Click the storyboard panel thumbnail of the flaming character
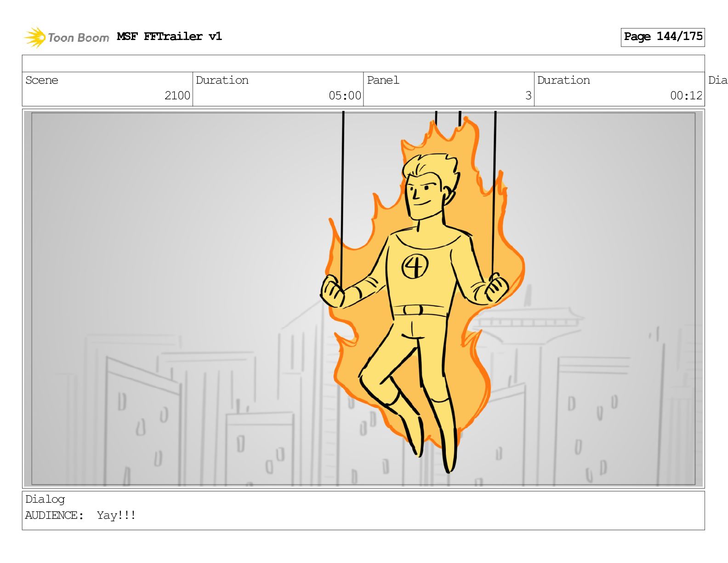 click(x=363, y=299)
